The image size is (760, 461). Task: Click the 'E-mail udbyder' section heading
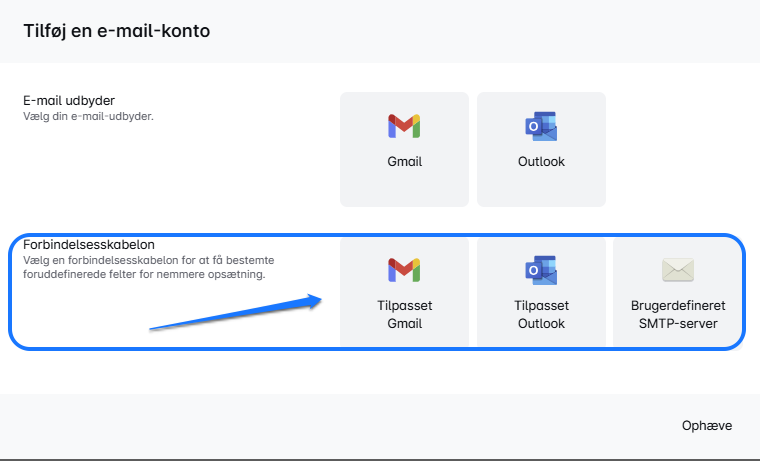[69, 101]
